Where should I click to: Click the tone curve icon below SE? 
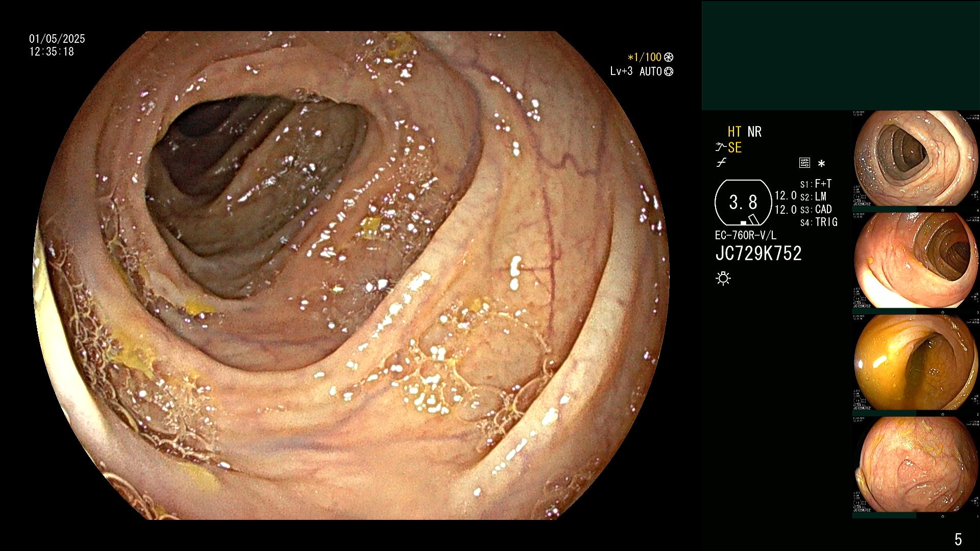click(721, 163)
